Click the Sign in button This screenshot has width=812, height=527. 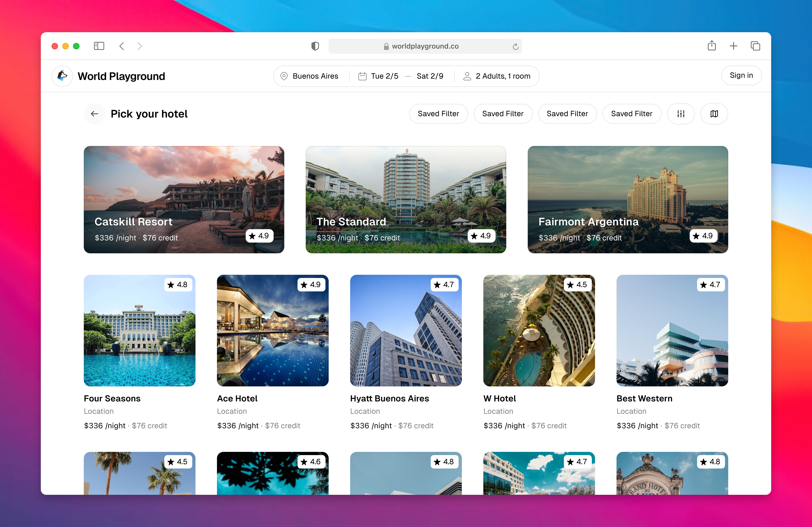click(x=741, y=75)
